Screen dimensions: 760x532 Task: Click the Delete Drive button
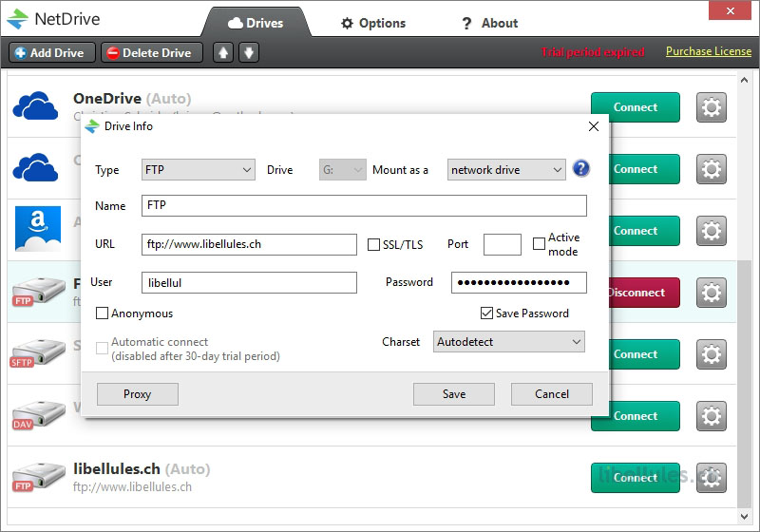tap(152, 52)
